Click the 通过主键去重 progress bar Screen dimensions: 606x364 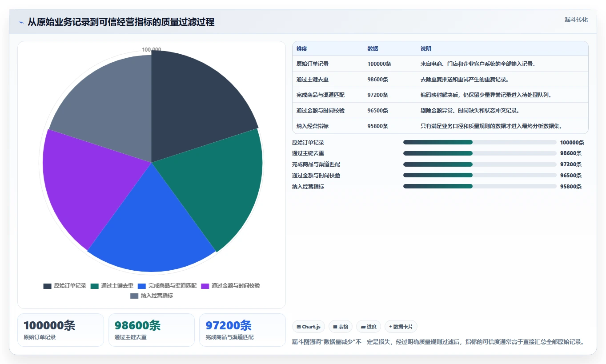480,153
